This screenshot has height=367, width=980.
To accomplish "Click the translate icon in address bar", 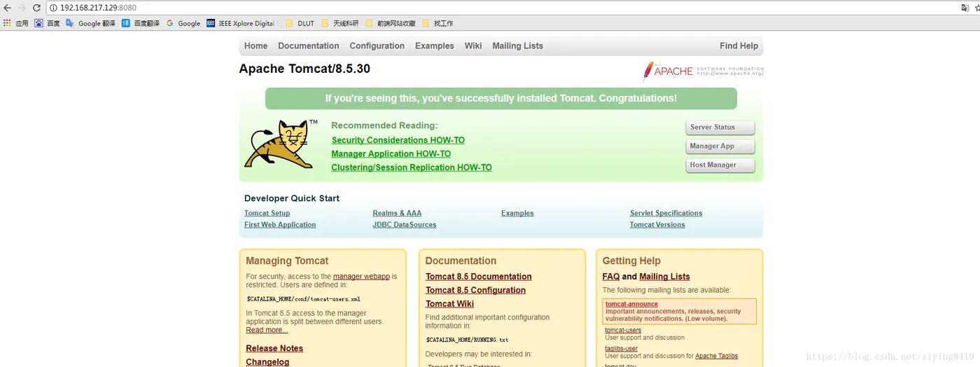I will click(x=965, y=8).
